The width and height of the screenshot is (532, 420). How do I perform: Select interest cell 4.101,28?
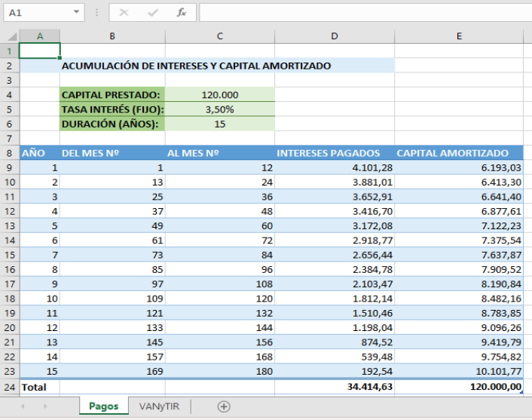pyautogui.click(x=335, y=167)
